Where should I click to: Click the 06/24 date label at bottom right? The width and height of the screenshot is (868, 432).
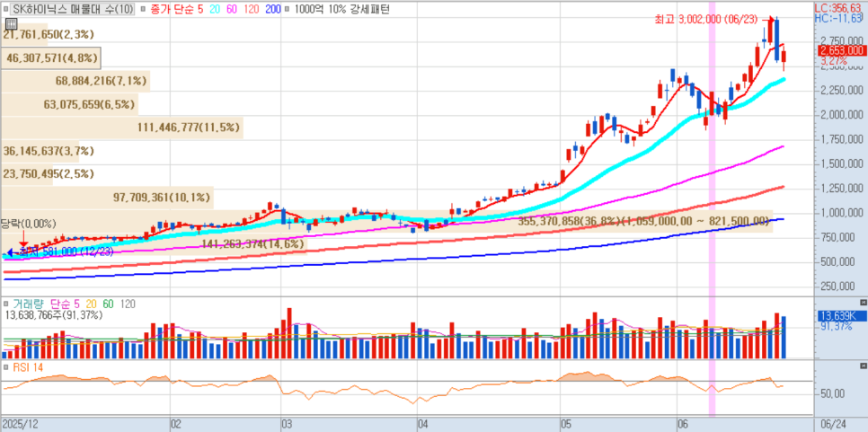tap(833, 424)
